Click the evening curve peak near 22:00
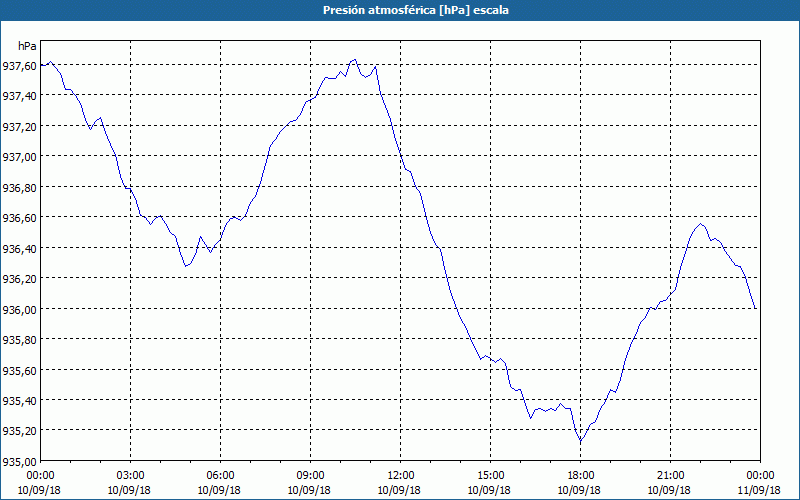 701,223
